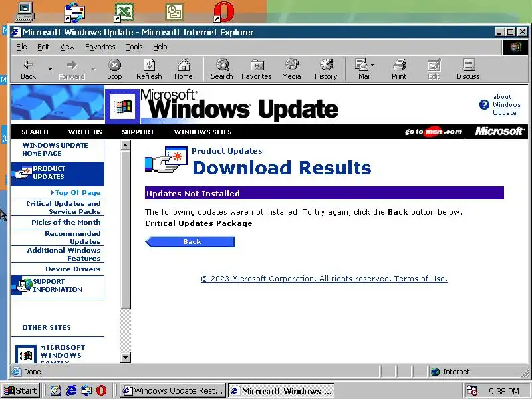
Task: Open the Edit menu
Action: 43,47
